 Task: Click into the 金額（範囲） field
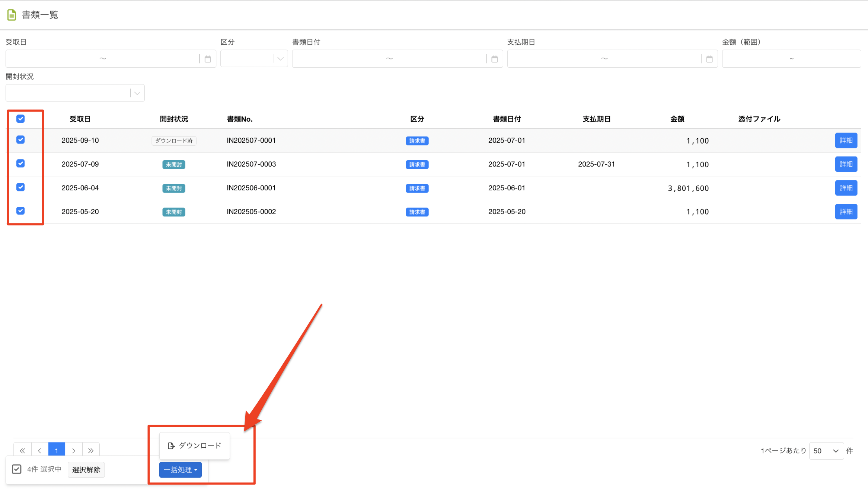click(x=791, y=59)
